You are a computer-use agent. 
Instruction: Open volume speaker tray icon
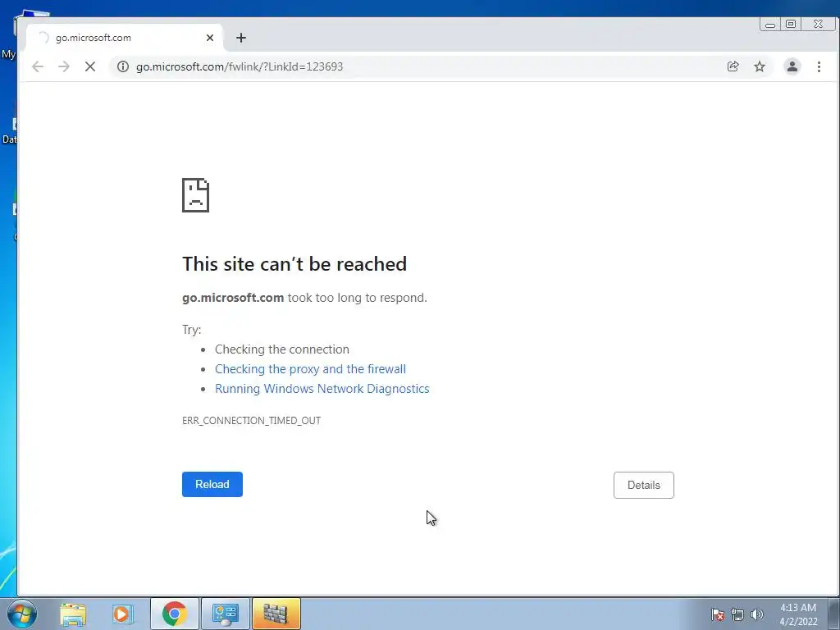pos(756,614)
